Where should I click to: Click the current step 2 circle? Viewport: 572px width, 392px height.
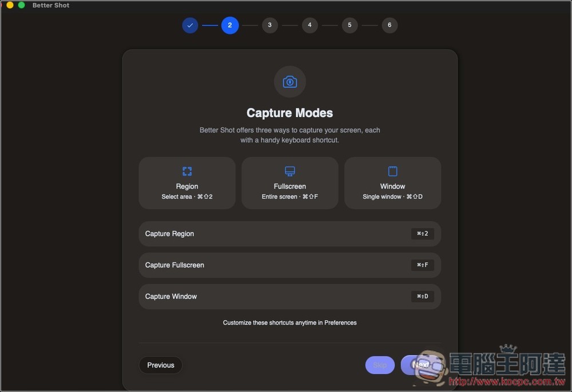(230, 25)
